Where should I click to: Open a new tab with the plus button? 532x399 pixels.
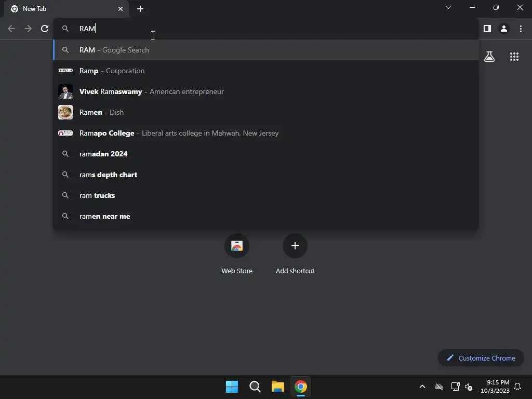tap(140, 9)
